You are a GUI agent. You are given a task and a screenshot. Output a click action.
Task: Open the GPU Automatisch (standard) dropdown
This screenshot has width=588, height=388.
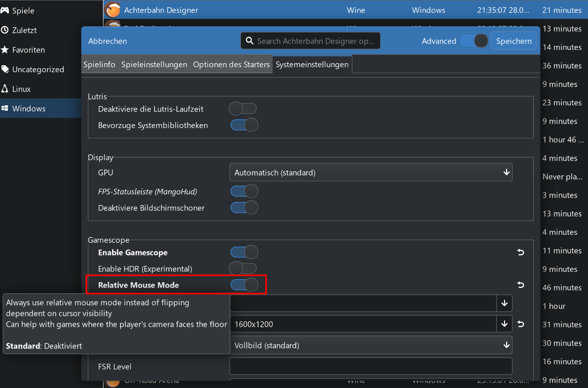pos(371,172)
